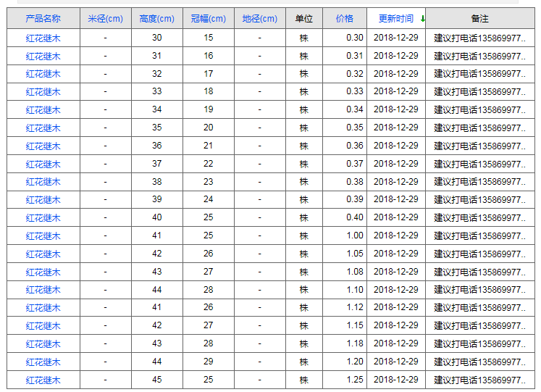This screenshot has height=392, width=541.
Task: Click the 株 unit cell in 0.34 row
Action: [x=304, y=109]
